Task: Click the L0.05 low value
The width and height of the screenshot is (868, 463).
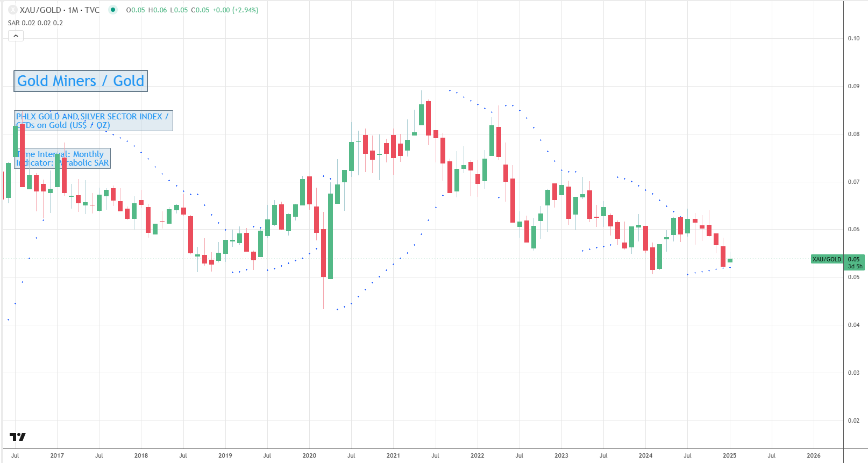Action: click(179, 10)
